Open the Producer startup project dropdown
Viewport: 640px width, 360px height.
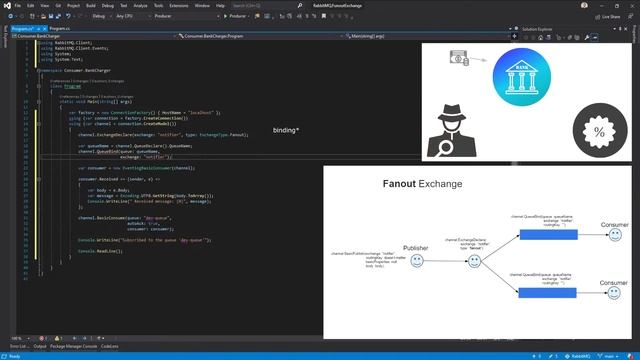coord(187,16)
